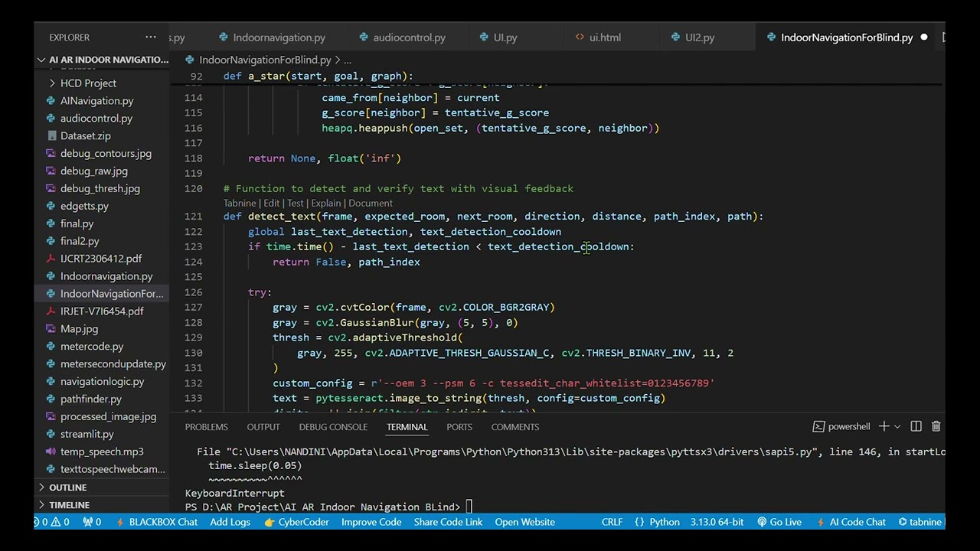This screenshot has width=980, height=551.
Task: Open the COMMENTS panel tab
Action: (515, 426)
